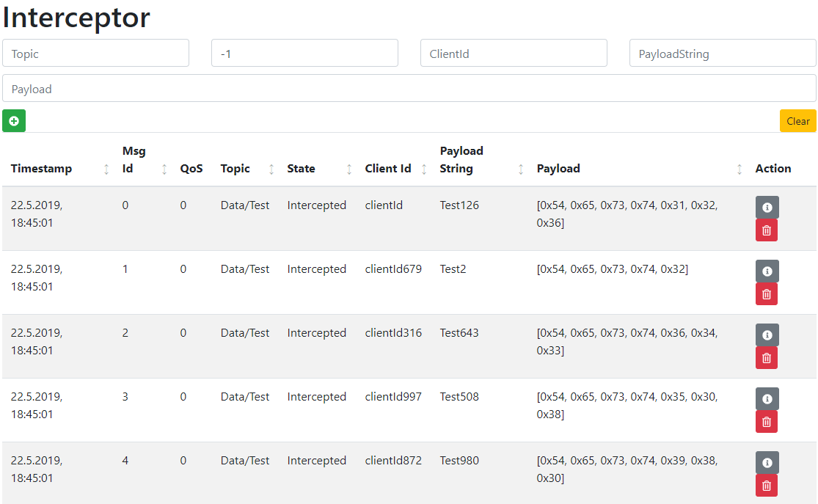Sort by State column header

pyautogui.click(x=348, y=169)
